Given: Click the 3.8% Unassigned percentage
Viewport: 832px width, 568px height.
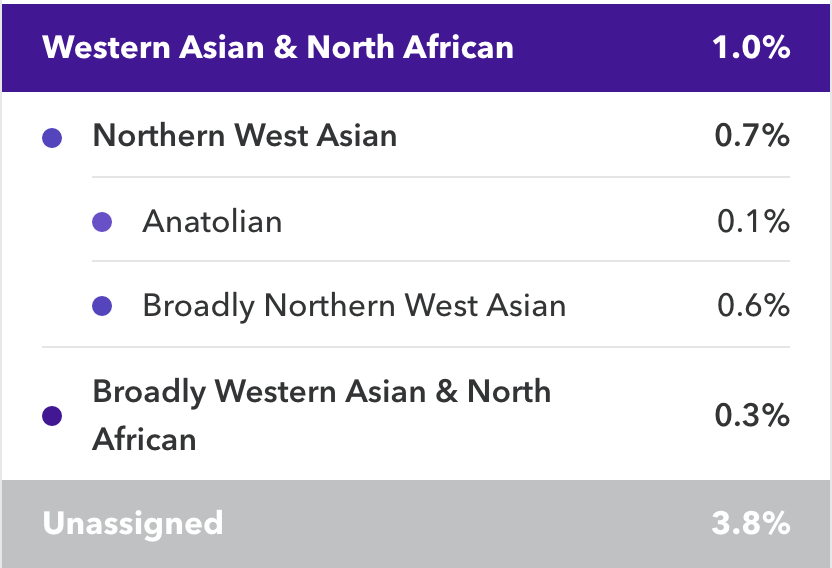Looking at the screenshot, I should coord(752,523).
